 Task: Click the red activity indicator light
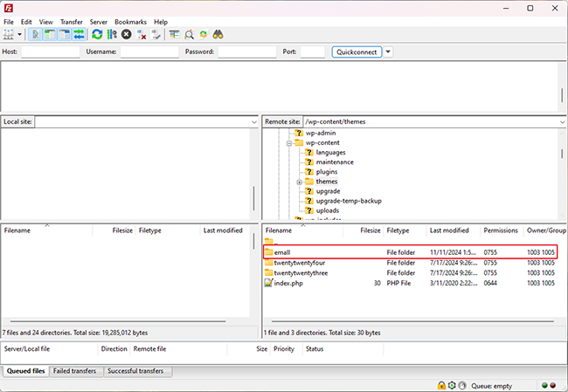point(553,386)
